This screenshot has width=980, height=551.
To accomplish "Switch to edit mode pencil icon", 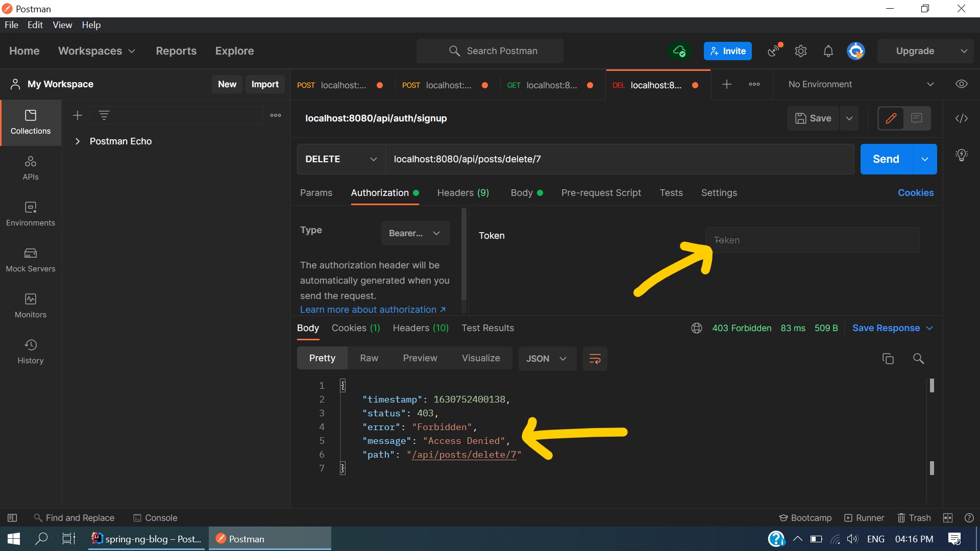I will pos(891,118).
